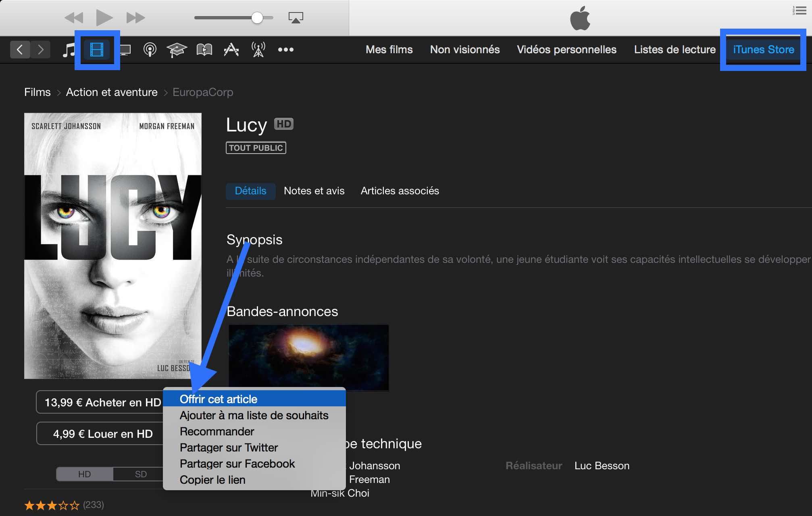
Task: Open the Podcasts icon
Action: coord(150,50)
